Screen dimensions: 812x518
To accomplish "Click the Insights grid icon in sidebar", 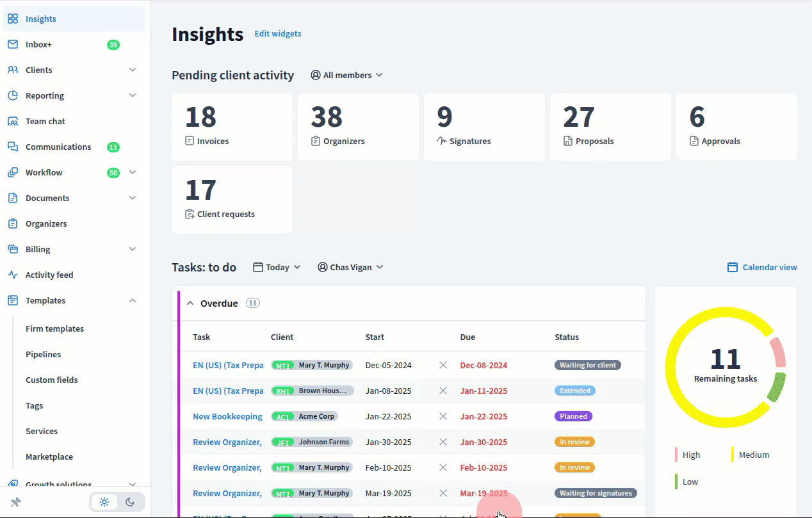I will coord(13,19).
